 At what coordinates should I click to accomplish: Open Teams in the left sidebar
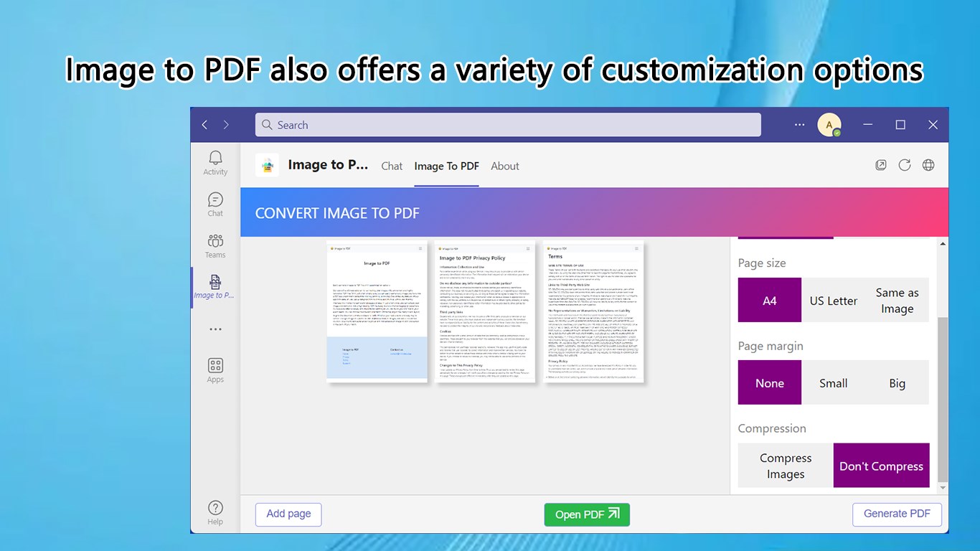click(x=215, y=246)
